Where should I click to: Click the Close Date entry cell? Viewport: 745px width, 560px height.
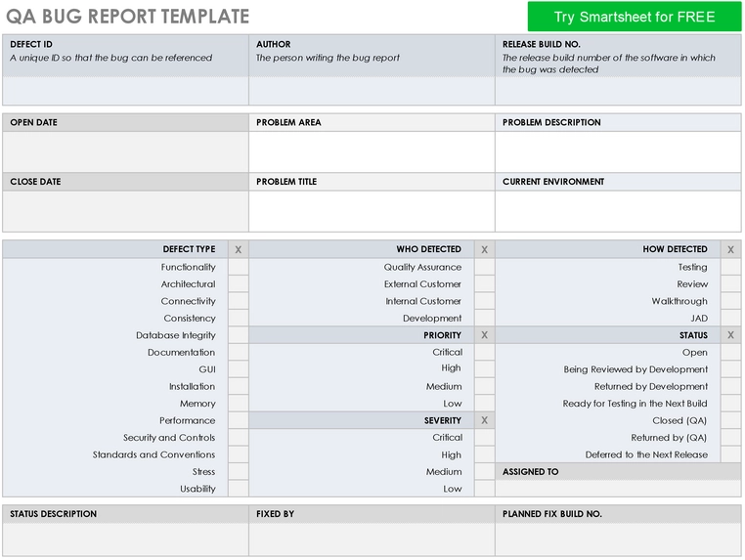pos(125,211)
